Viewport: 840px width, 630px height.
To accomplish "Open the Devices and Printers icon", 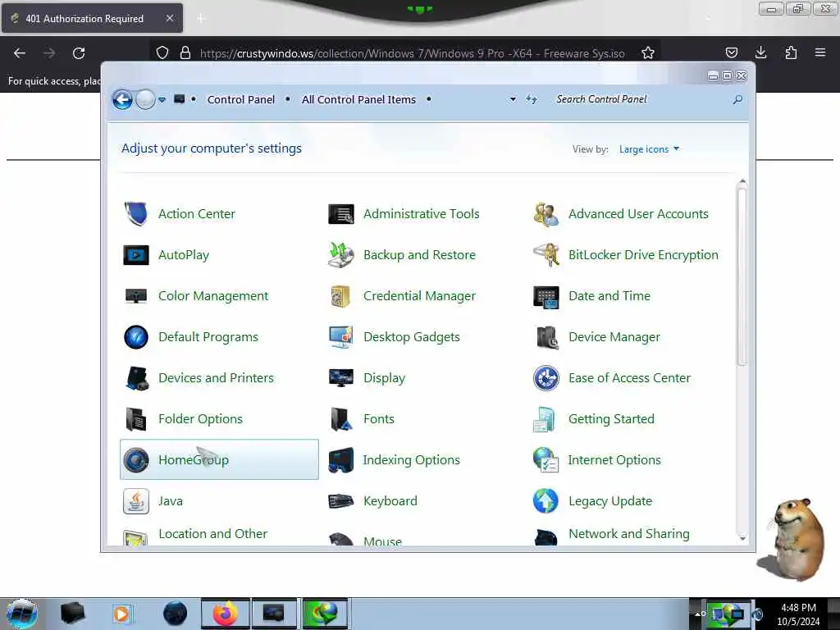I will [x=137, y=378].
